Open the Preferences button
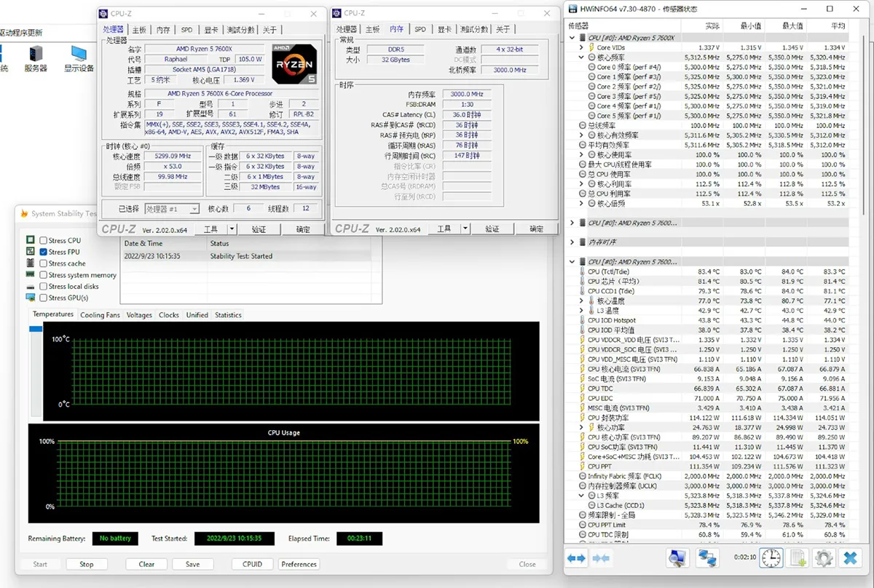874x588 pixels. tap(299, 564)
